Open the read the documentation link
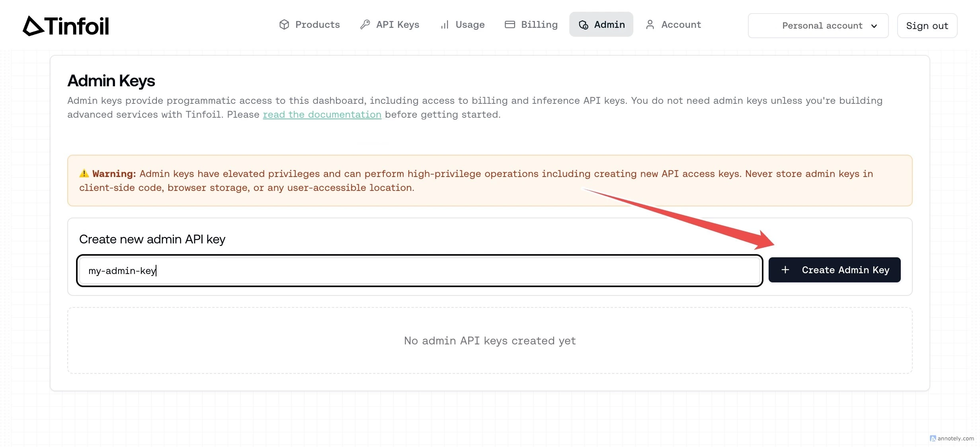The image size is (980, 447). coord(322,115)
